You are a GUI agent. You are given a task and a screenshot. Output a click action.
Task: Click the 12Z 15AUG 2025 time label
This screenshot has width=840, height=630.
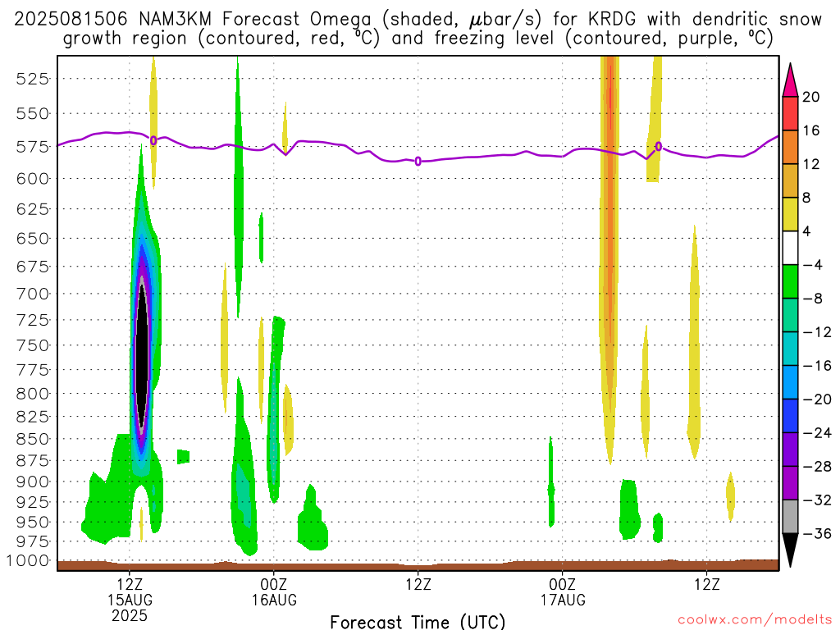[130, 600]
